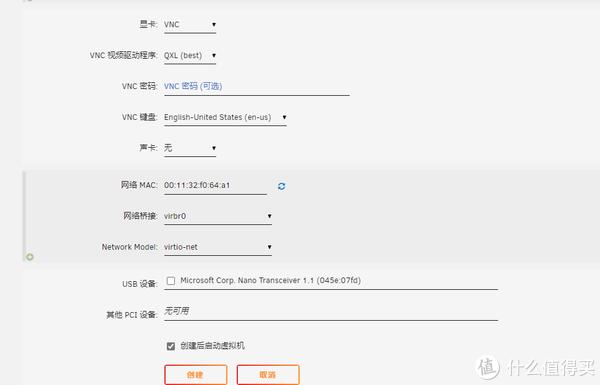Uncheck start VM after creation checkbox
The image size is (600, 385).
point(171,346)
